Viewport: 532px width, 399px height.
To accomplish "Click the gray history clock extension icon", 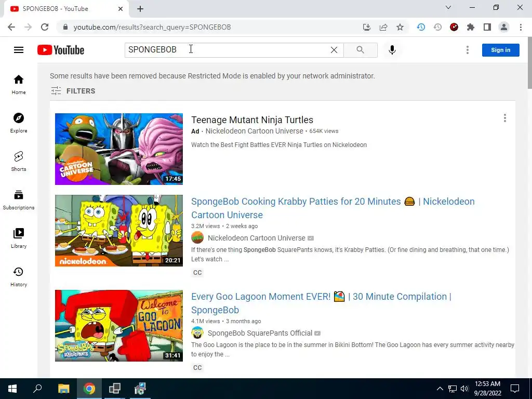I will [x=437, y=27].
